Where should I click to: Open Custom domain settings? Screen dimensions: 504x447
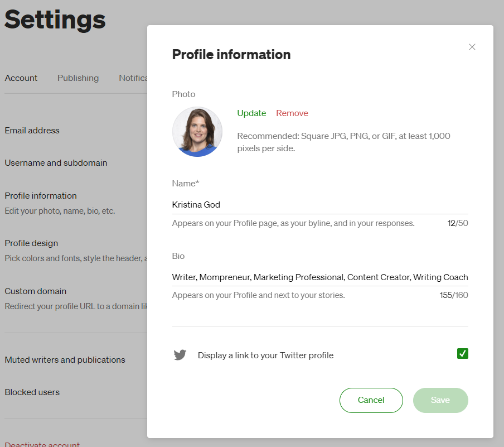pos(35,291)
